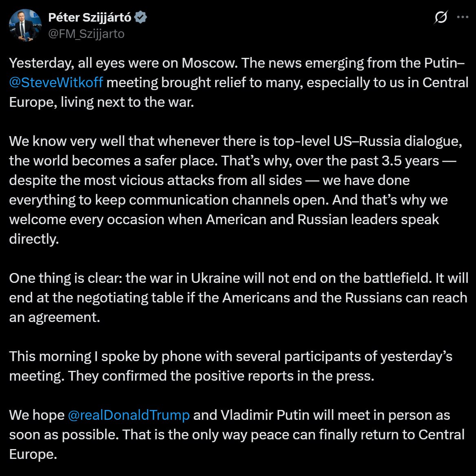Open the @FM_Szijjarto handle link
This screenshot has width=476, height=476.
coord(86,34)
